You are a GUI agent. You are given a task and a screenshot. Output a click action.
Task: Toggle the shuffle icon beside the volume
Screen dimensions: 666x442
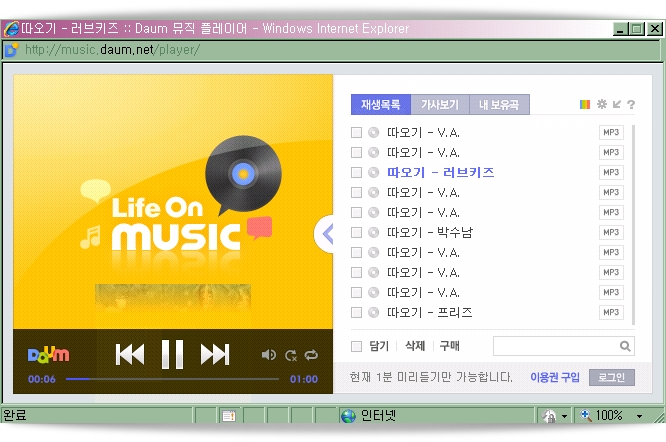(x=291, y=355)
